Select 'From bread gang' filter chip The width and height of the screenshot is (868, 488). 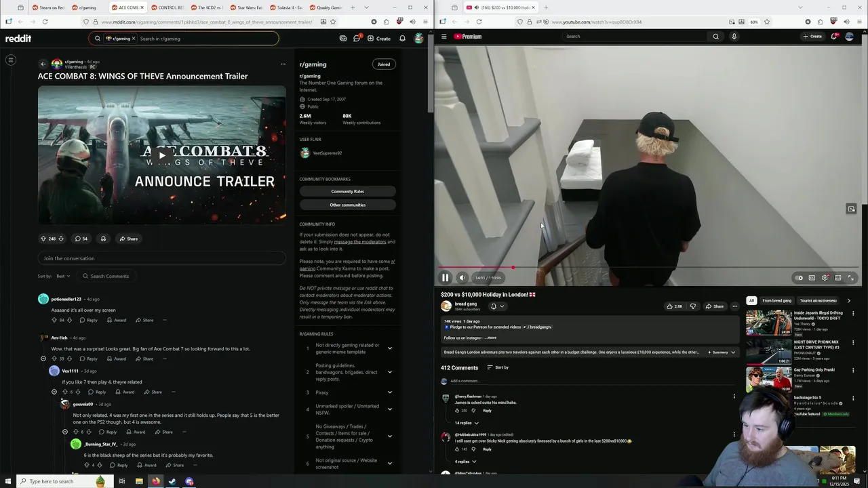click(776, 300)
